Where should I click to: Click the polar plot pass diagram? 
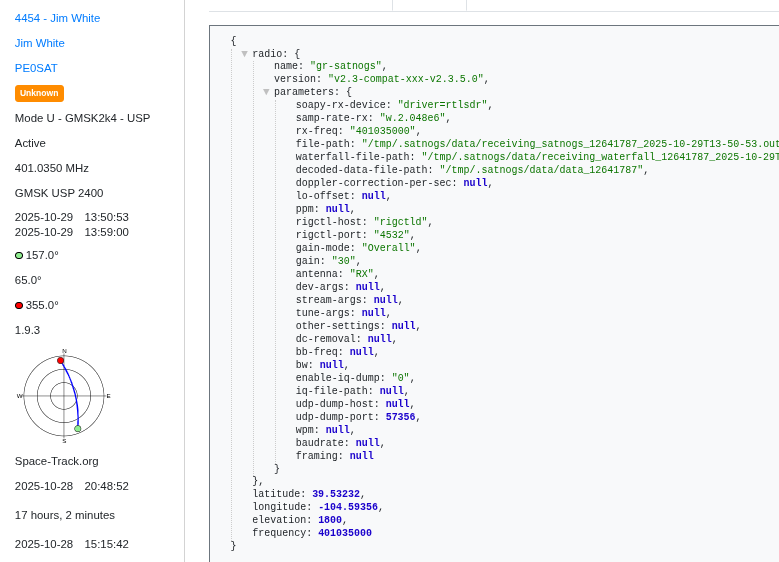point(64,396)
